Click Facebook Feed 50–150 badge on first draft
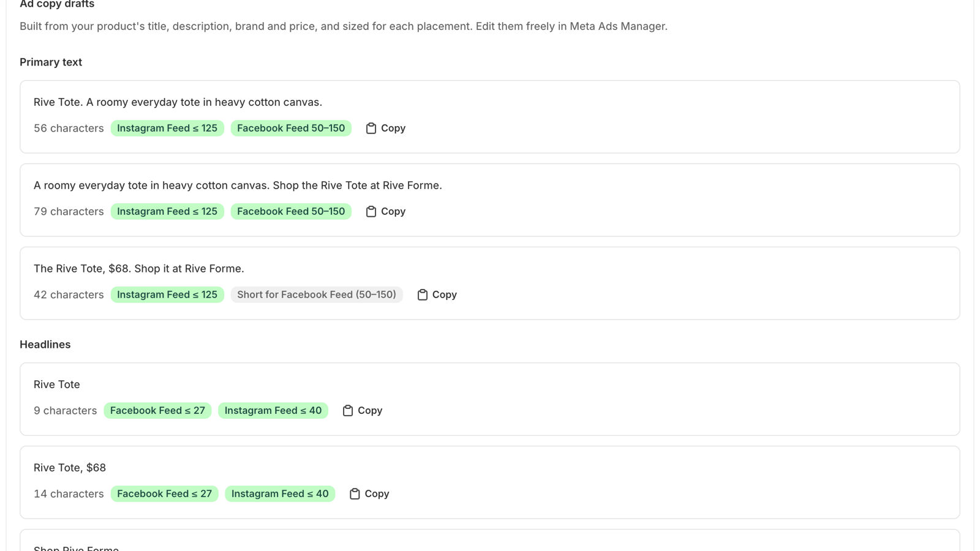This screenshot has height=551, width=980. click(x=291, y=128)
